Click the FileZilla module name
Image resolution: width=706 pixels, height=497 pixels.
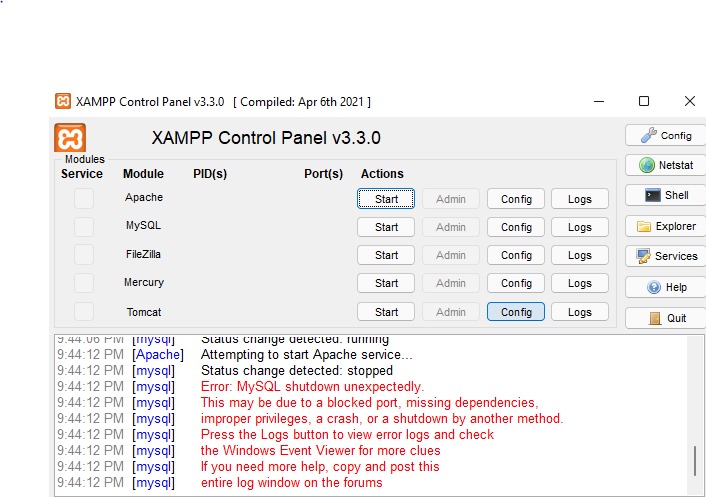click(x=143, y=254)
